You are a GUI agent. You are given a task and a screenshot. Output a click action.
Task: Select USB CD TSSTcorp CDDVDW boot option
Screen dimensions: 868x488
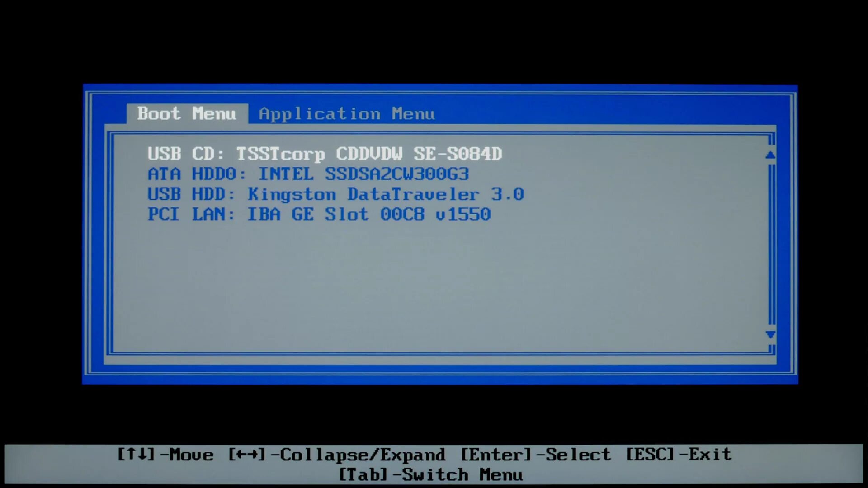[x=324, y=154]
